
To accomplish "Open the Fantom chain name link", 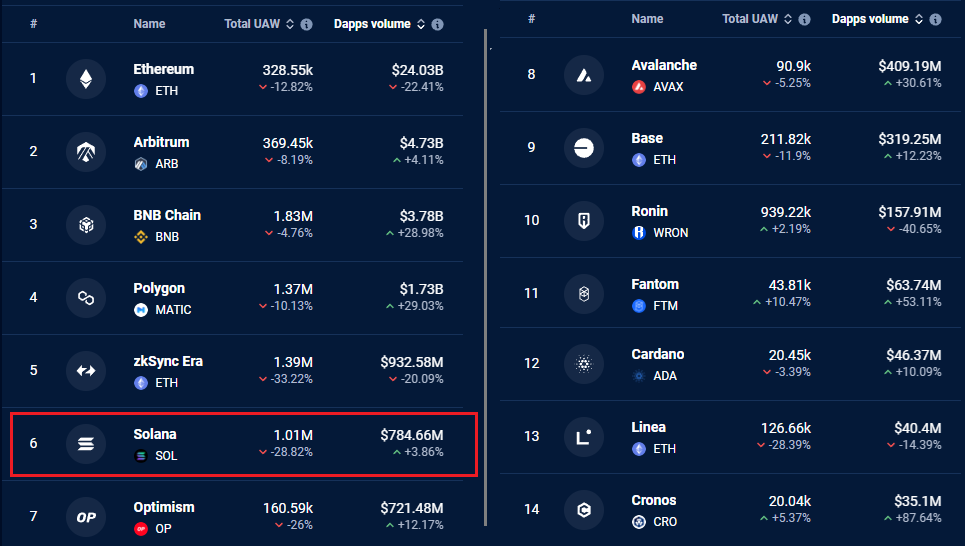I will pyautogui.click(x=655, y=284).
